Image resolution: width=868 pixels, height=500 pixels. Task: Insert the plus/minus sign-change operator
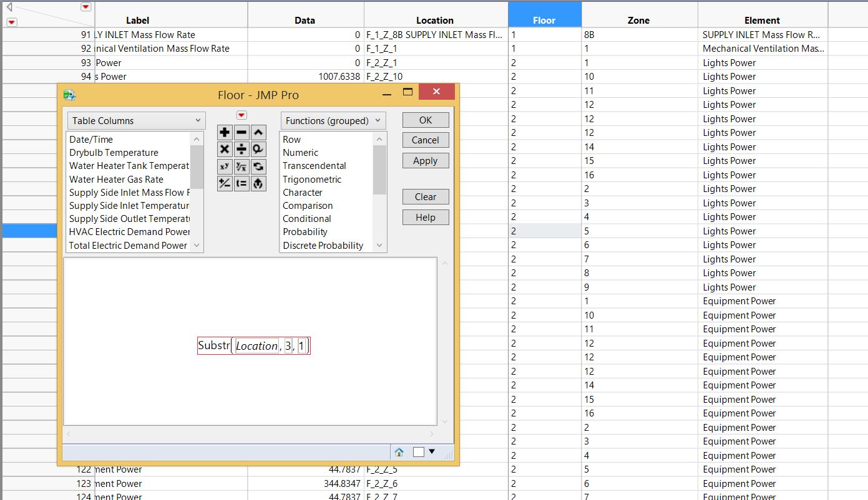(225, 183)
